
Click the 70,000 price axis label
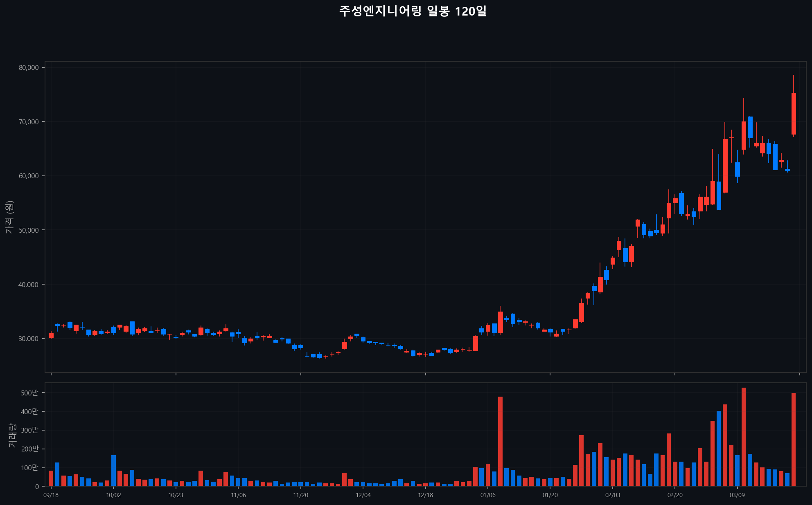point(29,122)
